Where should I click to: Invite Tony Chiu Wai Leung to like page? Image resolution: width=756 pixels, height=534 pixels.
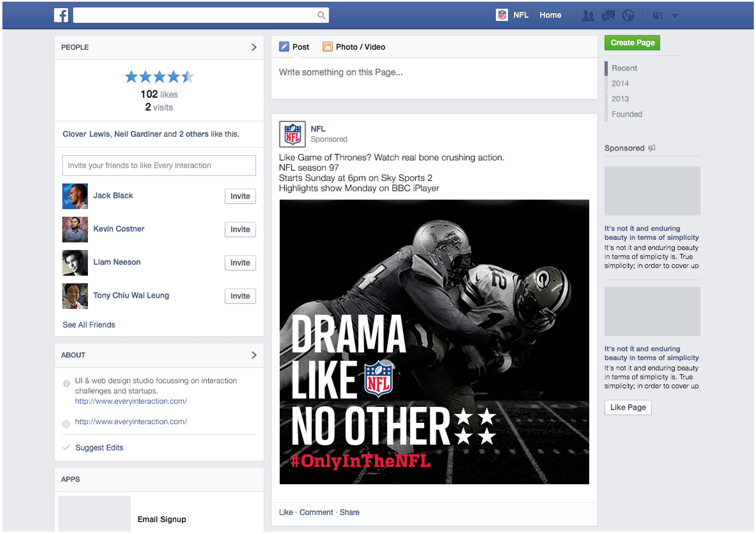tap(240, 296)
